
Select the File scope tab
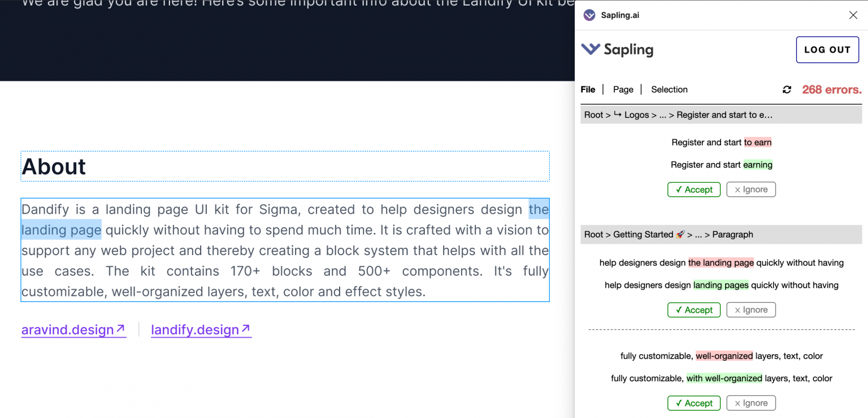[587, 89]
